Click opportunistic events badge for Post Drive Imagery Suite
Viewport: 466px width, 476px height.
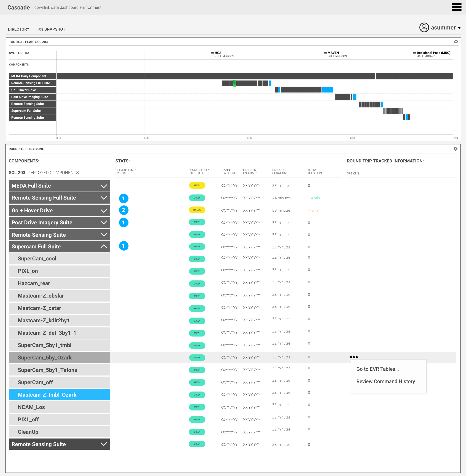(x=124, y=223)
